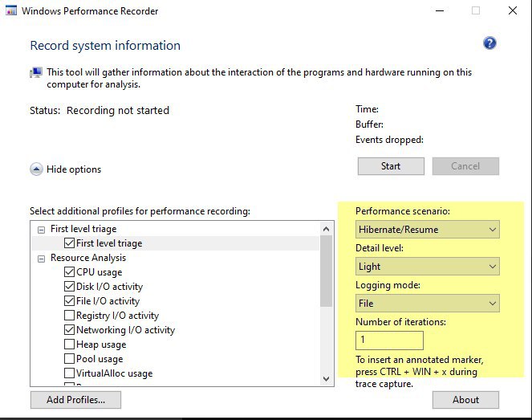
Task: Click the Number of iterations input field
Action: pyautogui.click(x=389, y=340)
